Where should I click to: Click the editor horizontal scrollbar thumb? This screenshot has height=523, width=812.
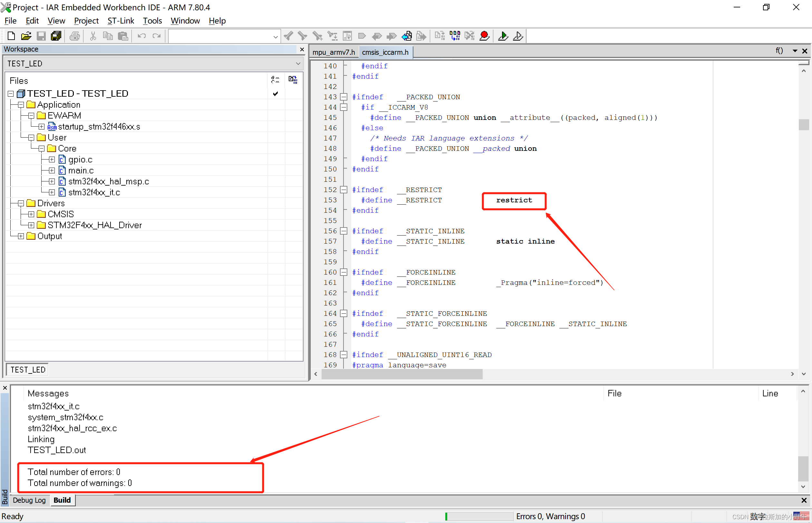[402, 374]
